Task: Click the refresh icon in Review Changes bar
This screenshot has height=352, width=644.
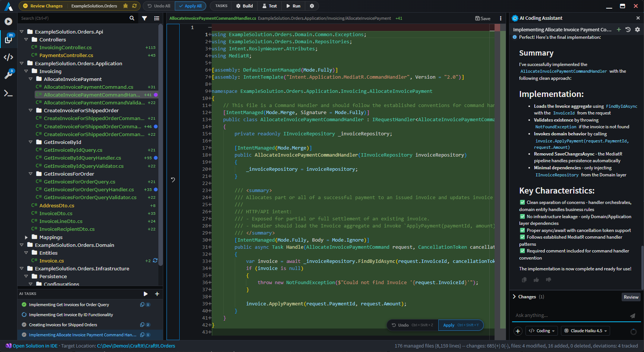Action: pyautogui.click(x=134, y=6)
